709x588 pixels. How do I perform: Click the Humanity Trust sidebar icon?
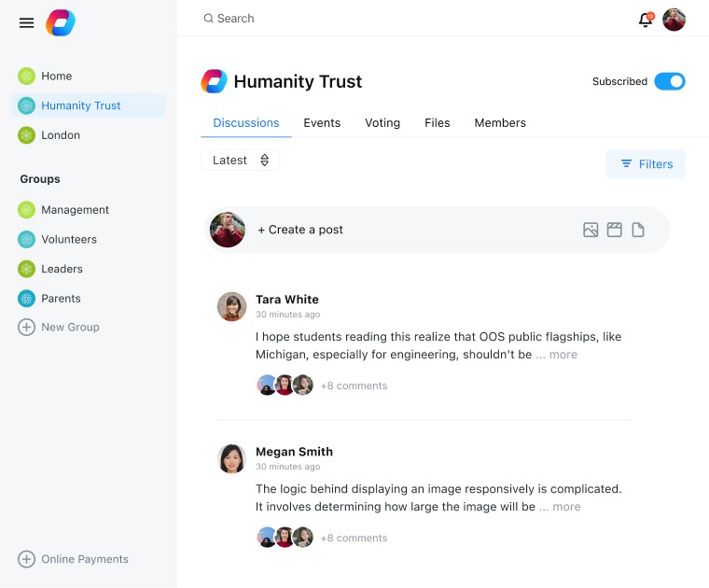coord(26,105)
